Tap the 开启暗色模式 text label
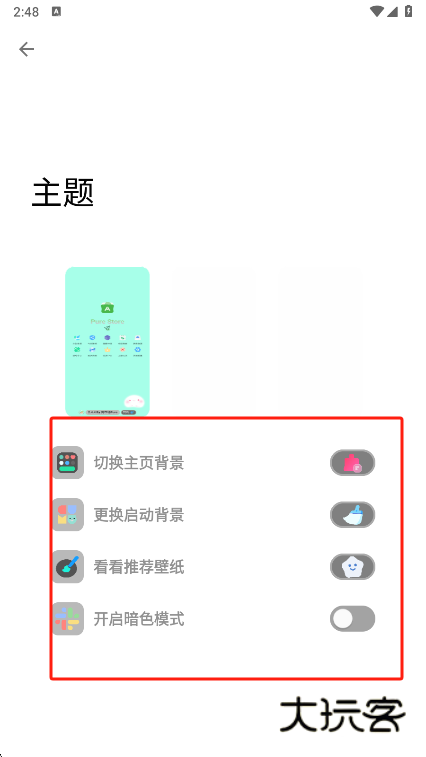 click(x=139, y=619)
